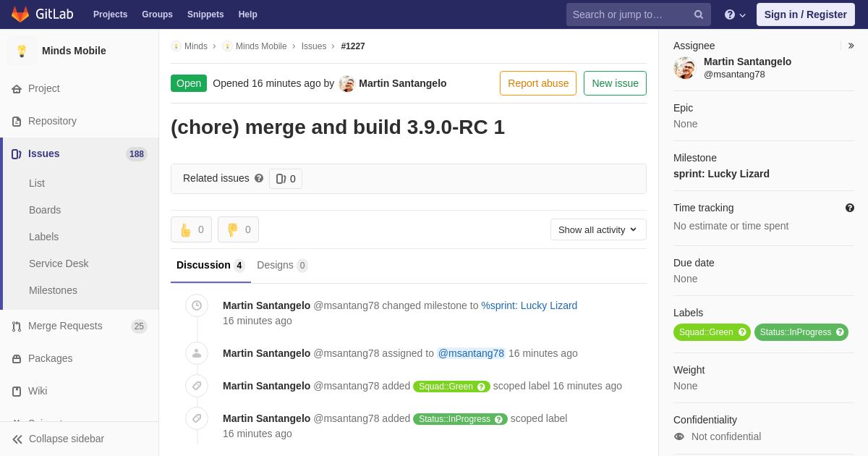Image resolution: width=868 pixels, height=456 pixels.
Task: Click the Issues count badge 188
Action: 137,154
